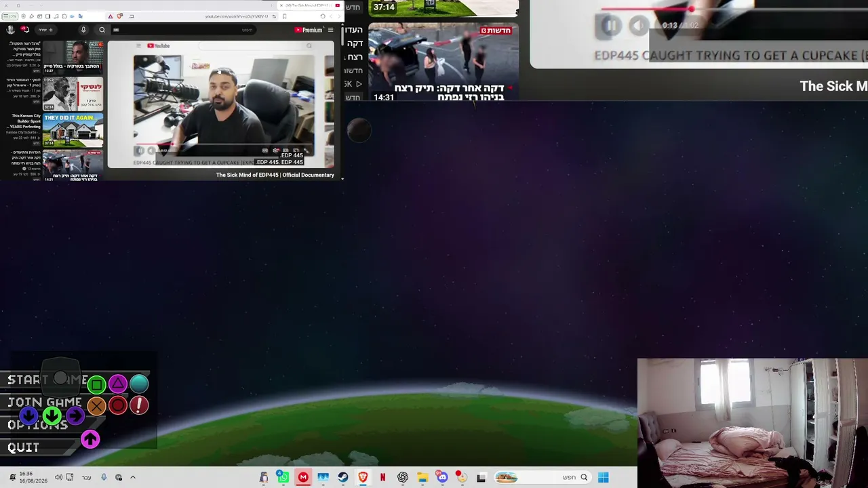The width and height of the screenshot is (868, 488).
Task: Reload the page in the browser
Action: point(322,16)
